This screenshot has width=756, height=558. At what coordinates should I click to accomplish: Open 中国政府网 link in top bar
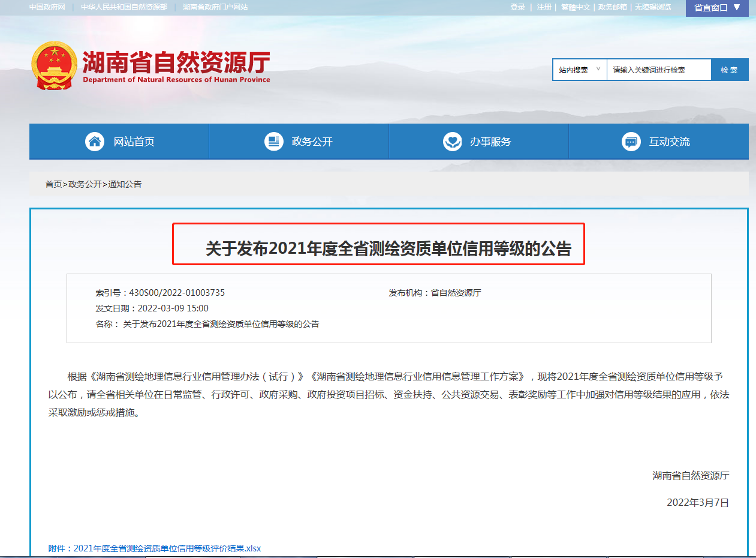[47, 7]
